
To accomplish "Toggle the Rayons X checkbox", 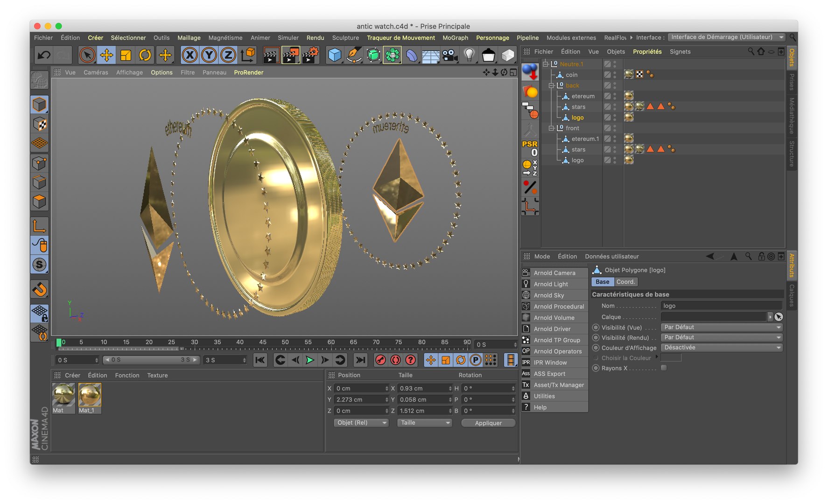I will tap(664, 368).
